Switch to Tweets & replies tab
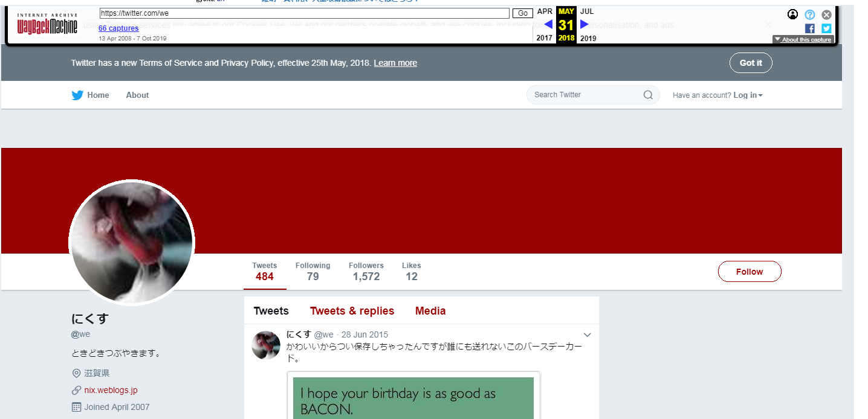 [x=352, y=311]
